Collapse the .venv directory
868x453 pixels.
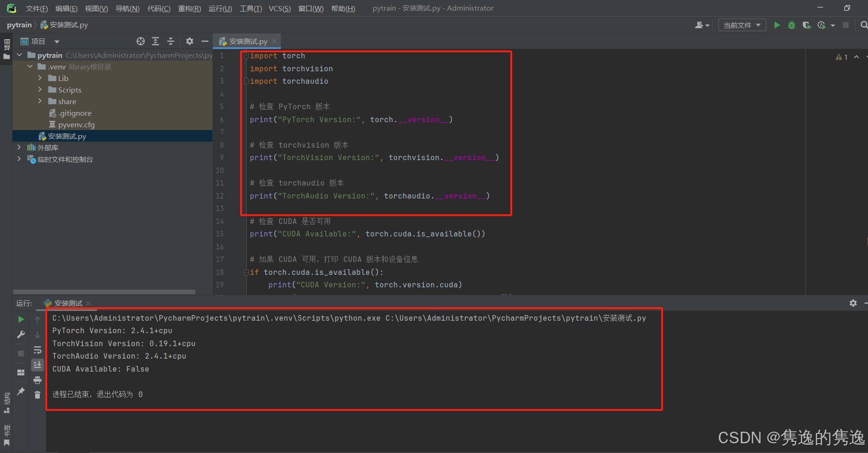click(x=30, y=66)
